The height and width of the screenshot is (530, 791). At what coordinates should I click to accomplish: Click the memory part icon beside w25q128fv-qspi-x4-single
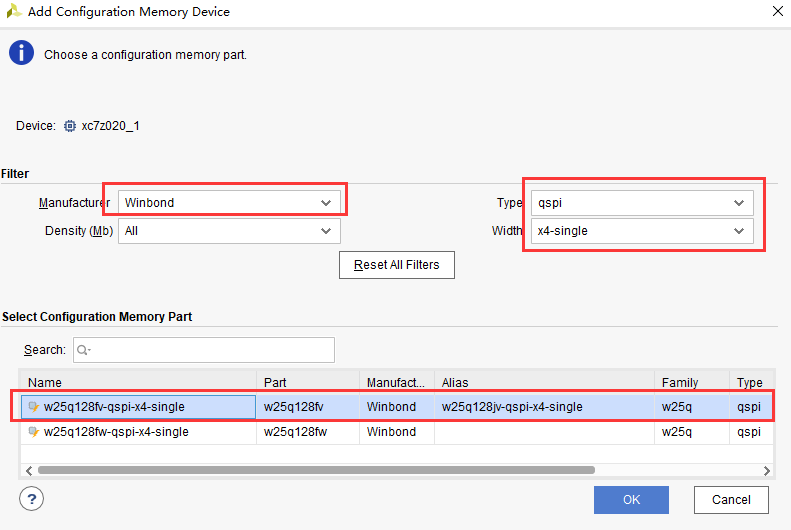coord(34,407)
